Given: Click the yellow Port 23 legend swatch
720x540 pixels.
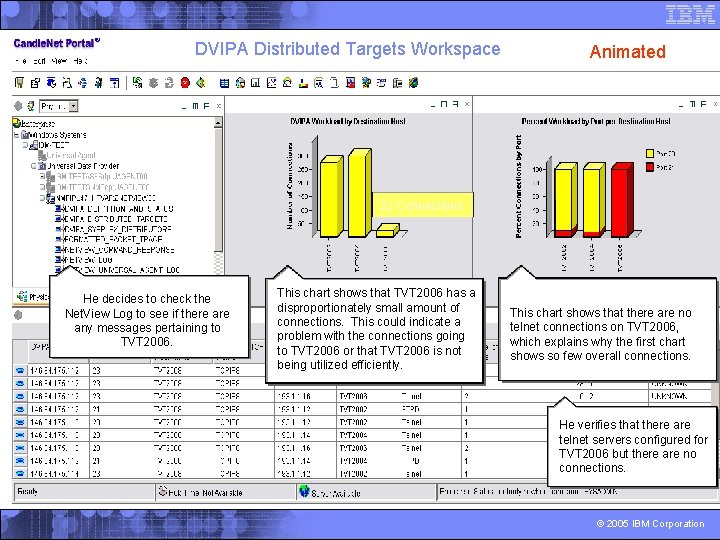Looking at the screenshot, I should pyautogui.click(x=650, y=154).
